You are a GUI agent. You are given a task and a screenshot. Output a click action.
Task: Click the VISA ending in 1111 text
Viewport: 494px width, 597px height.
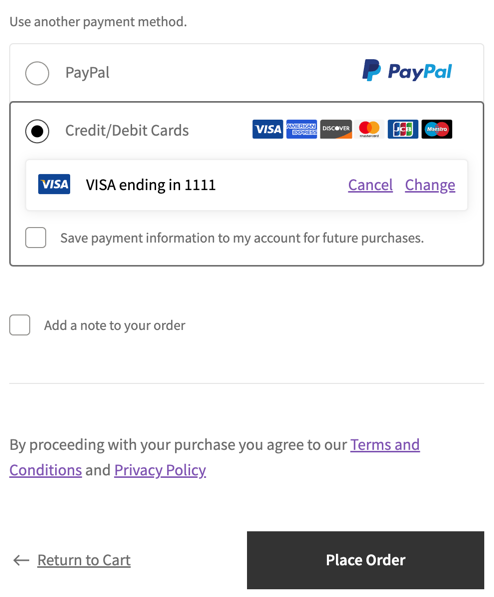click(151, 185)
